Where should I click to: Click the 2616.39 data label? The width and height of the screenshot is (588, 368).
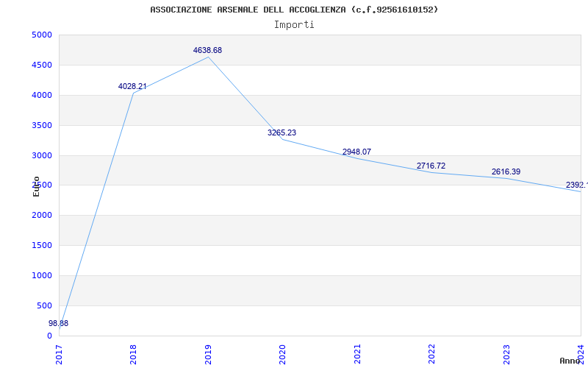pyautogui.click(x=506, y=171)
